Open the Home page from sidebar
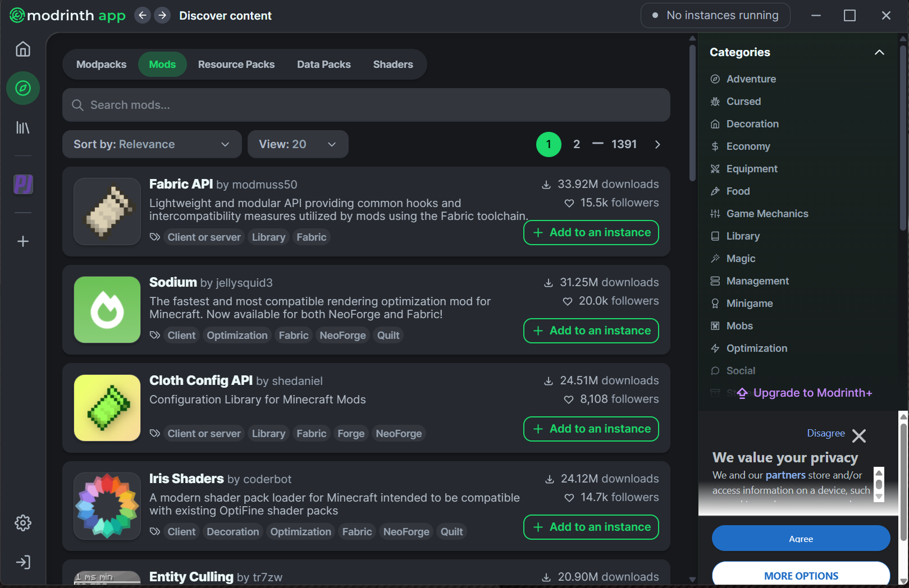The width and height of the screenshot is (909, 588). [x=23, y=49]
